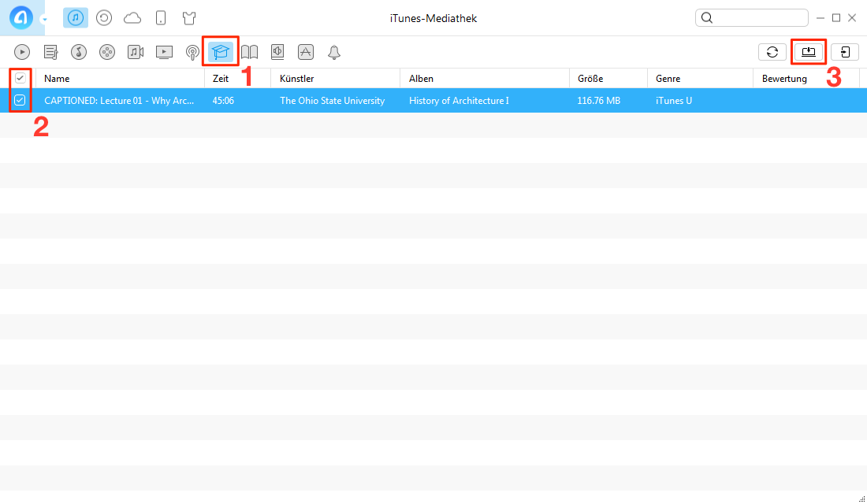Viewport: 867px width, 504px height.
Task: Select the Movies film reel icon
Action: [x=106, y=52]
